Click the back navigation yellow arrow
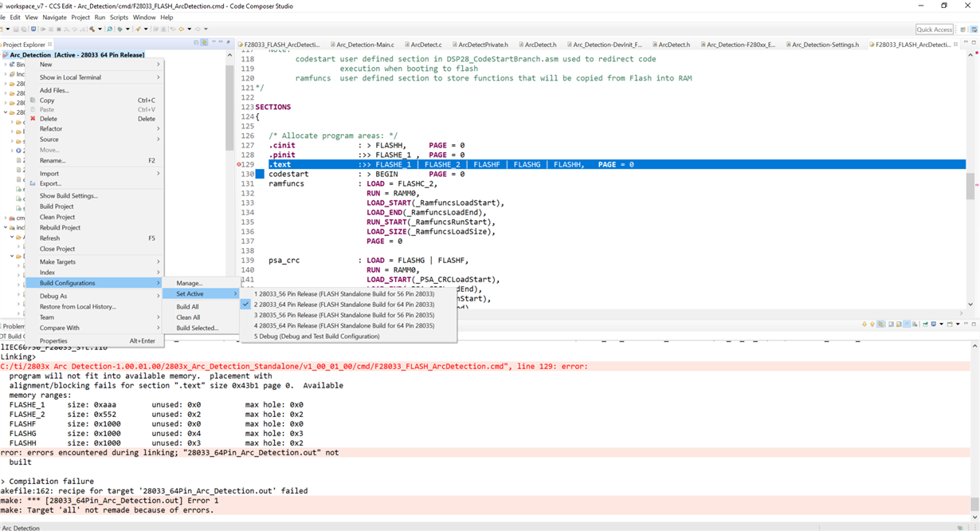The width and height of the screenshot is (980, 531). tap(181, 29)
